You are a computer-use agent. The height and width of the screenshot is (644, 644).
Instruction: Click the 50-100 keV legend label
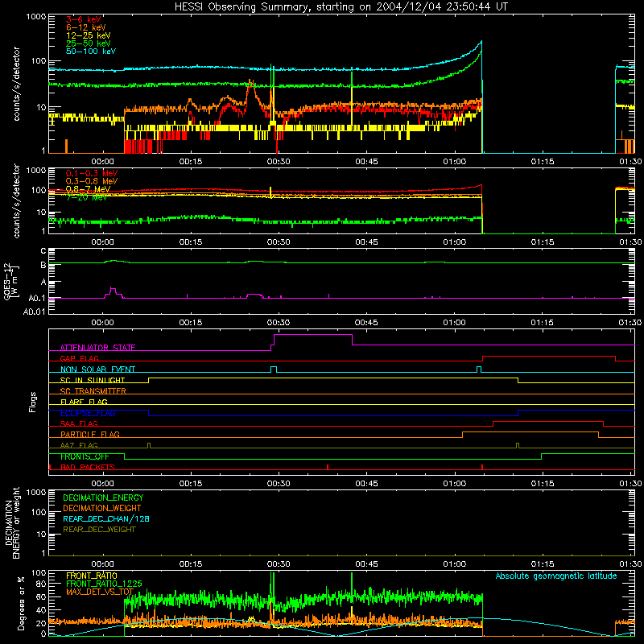[91, 52]
